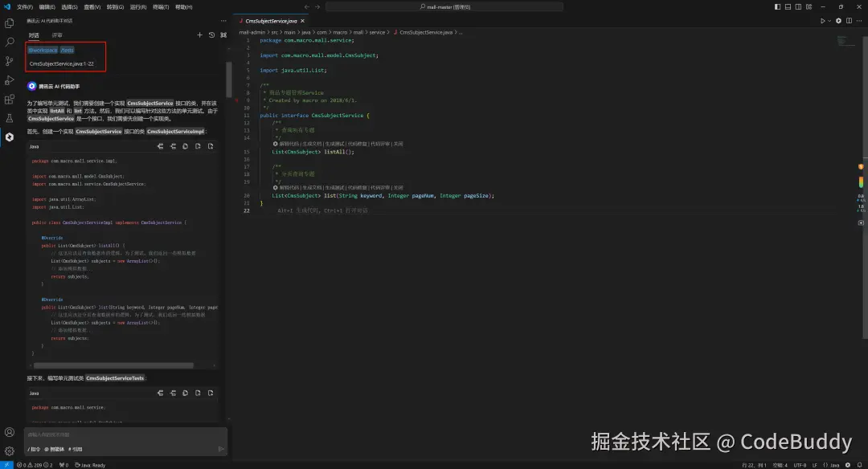Click the chat message input field

tap(121, 434)
